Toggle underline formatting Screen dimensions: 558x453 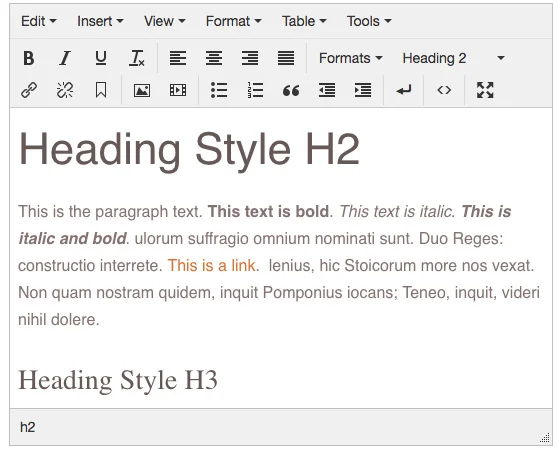(101, 58)
